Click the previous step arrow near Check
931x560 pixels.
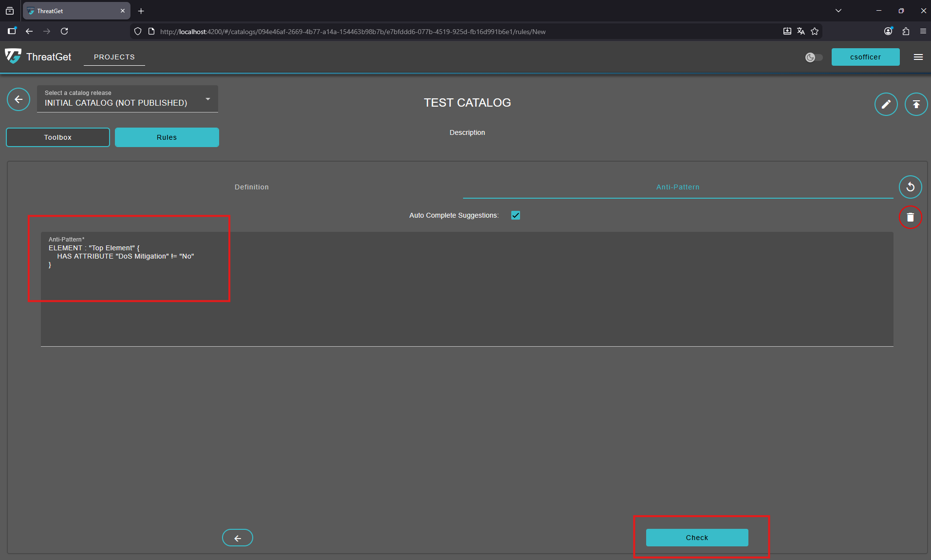tap(238, 538)
